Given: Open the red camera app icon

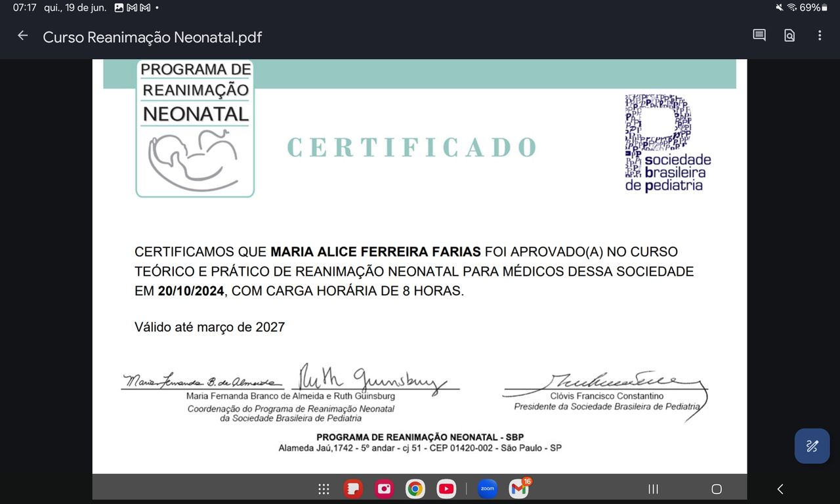Looking at the screenshot, I should tap(384, 489).
